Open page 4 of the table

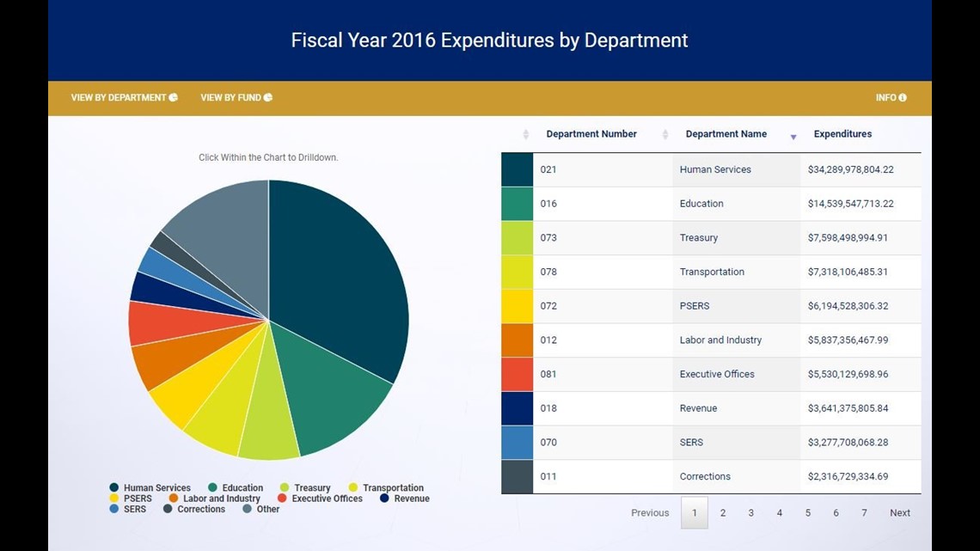pos(779,512)
